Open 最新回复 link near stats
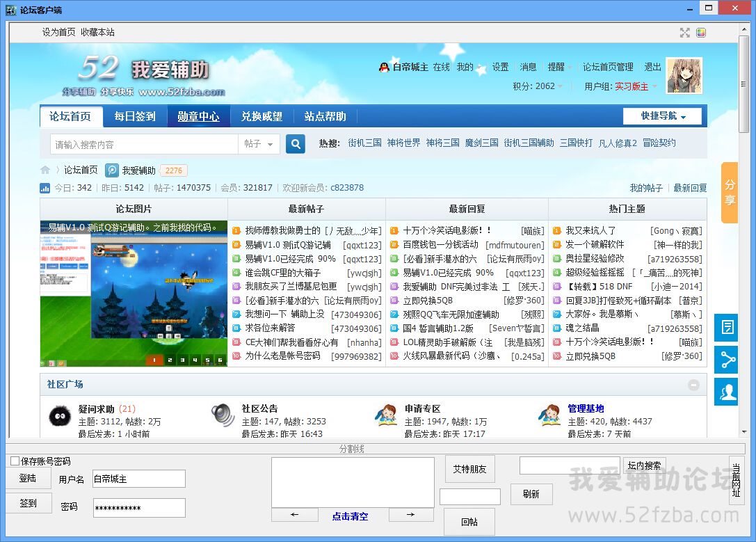Screen dimensions: 756x542 click(x=690, y=188)
